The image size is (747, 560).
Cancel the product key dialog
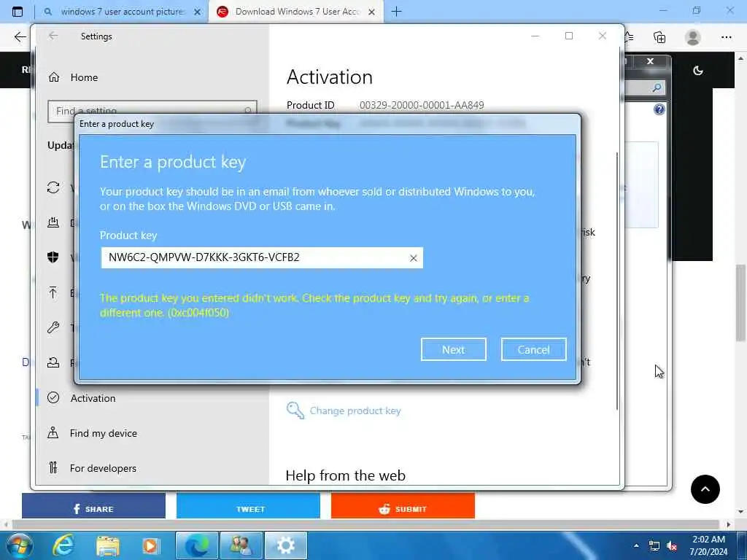(x=533, y=349)
